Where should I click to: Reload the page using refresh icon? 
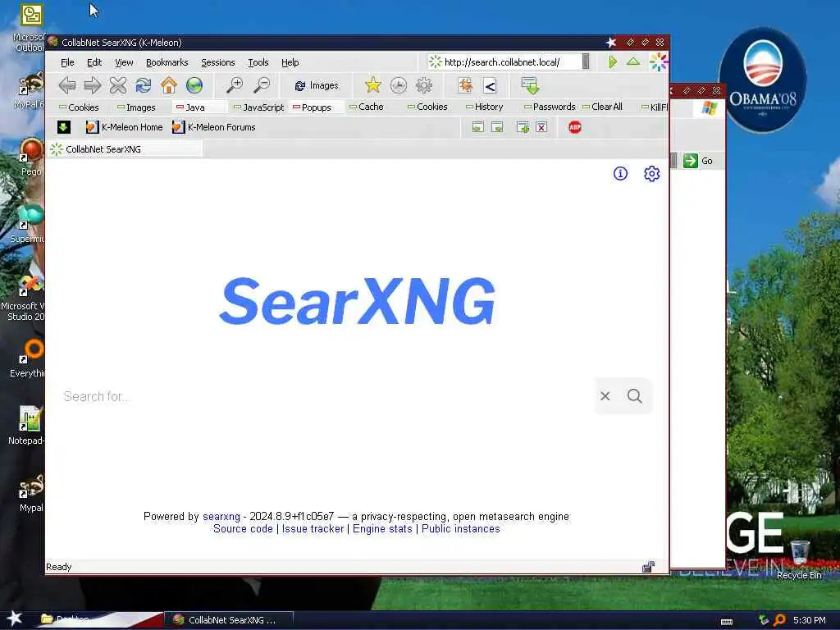pyautogui.click(x=144, y=85)
